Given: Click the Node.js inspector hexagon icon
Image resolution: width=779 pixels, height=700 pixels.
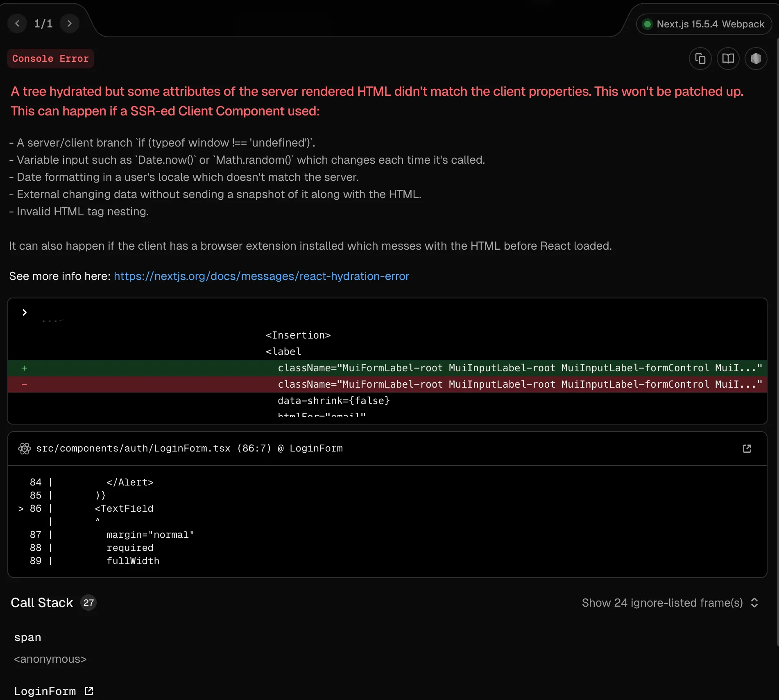Looking at the screenshot, I should tap(756, 59).
